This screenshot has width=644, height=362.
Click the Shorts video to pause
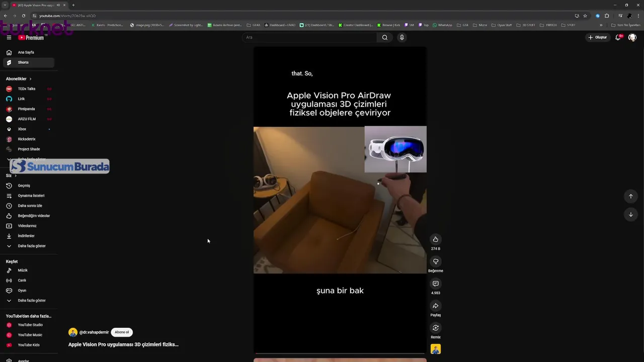340,200
